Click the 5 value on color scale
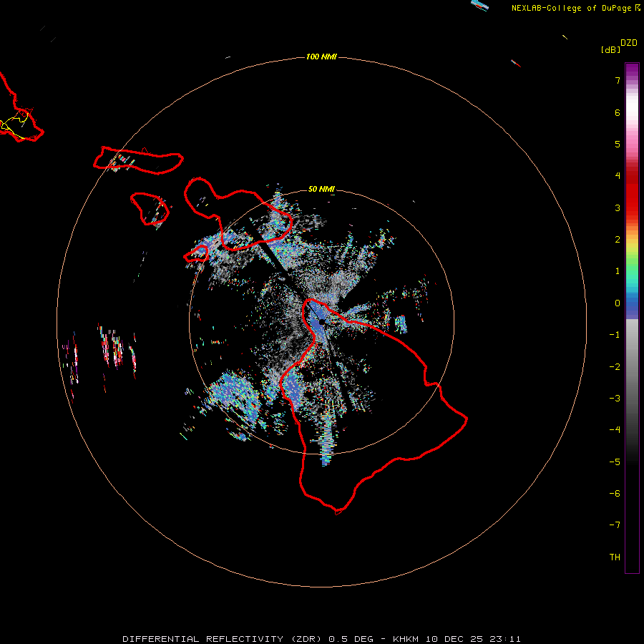The width and height of the screenshot is (644, 644). tap(618, 144)
